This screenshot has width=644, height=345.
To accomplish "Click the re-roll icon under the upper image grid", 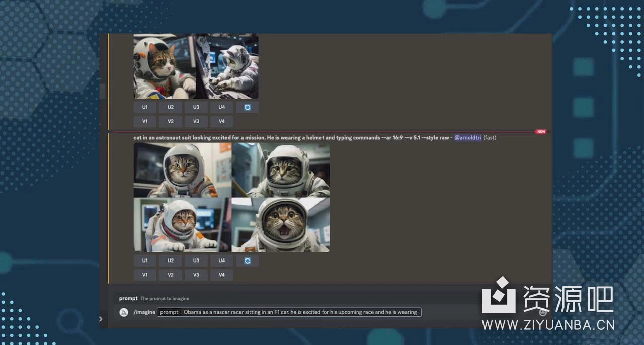I will pos(247,107).
